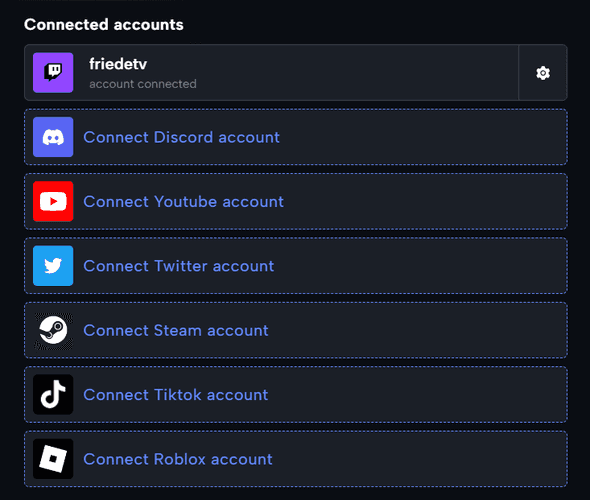Click the account connected status text
The width and height of the screenshot is (590, 500).
[x=143, y=84]
